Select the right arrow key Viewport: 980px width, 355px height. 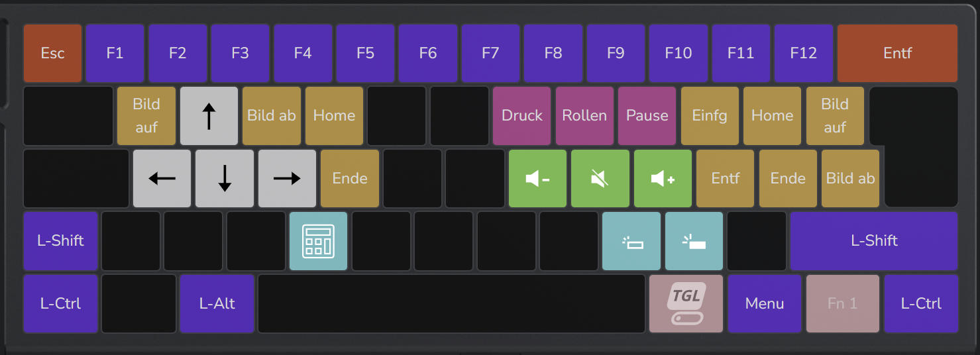287,178
